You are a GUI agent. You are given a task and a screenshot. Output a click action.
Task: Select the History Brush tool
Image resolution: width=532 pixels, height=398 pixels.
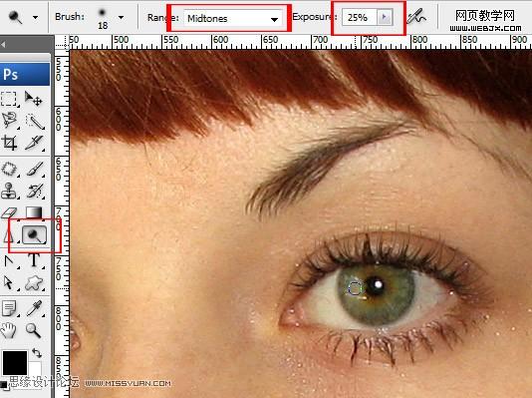(35, 191)
